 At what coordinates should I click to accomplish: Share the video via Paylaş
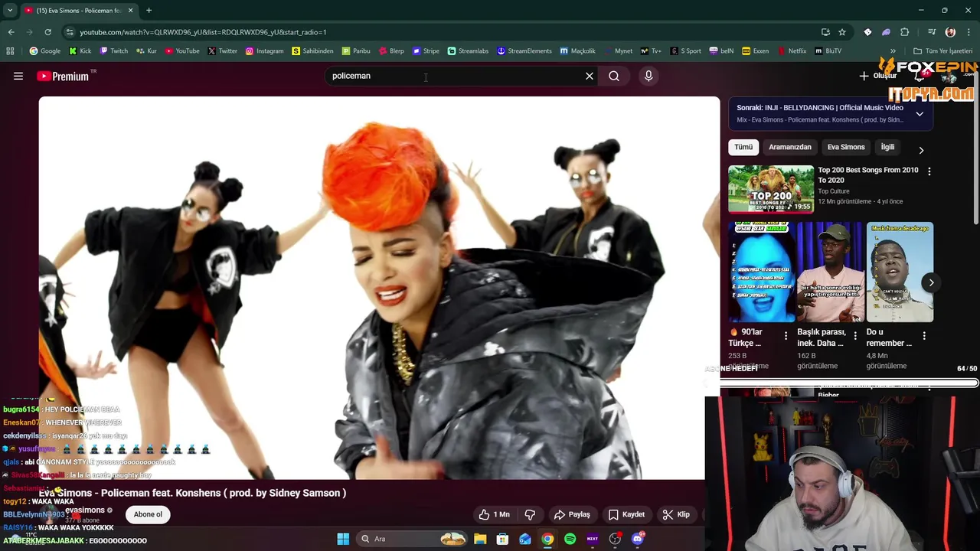click(572, 514)
